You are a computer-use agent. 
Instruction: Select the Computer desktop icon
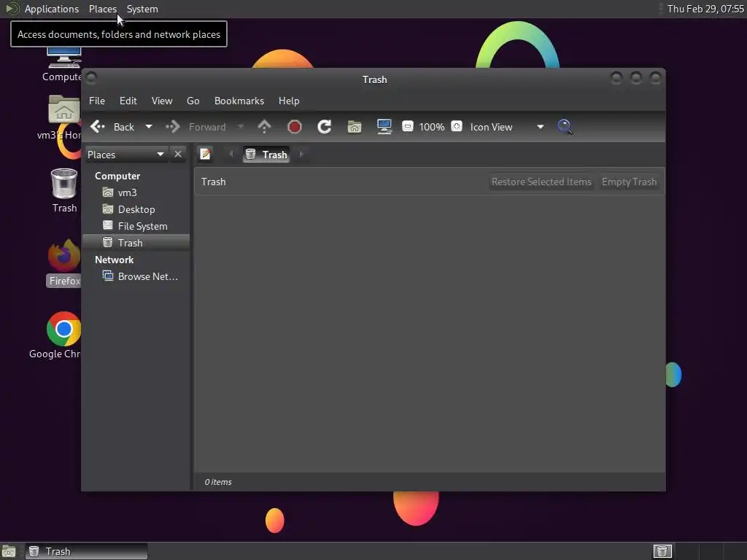click(63, 64)
